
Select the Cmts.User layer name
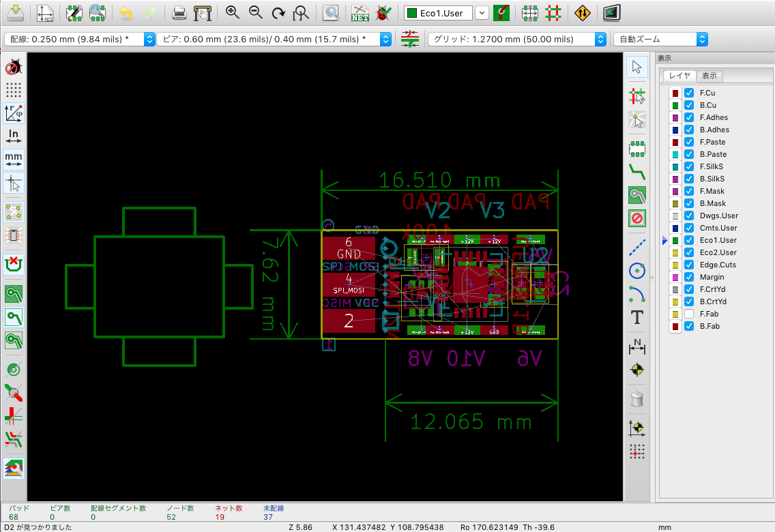coord(718,228)
